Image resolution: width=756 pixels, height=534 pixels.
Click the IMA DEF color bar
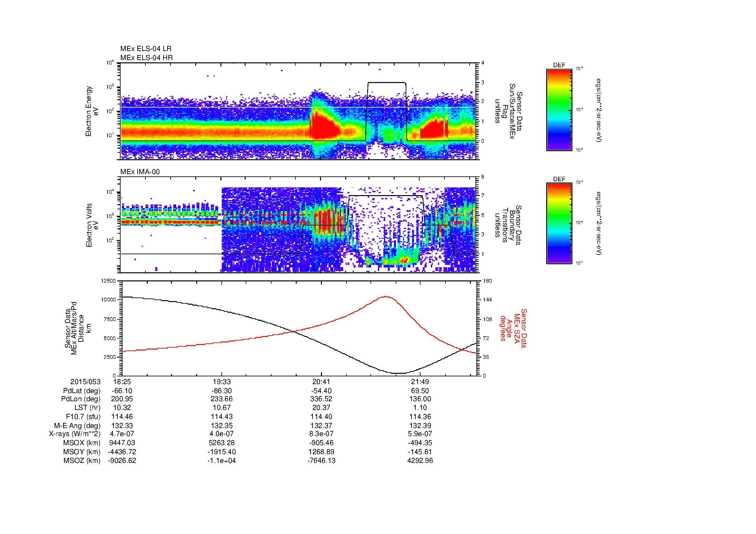click(x=559, y=224)
